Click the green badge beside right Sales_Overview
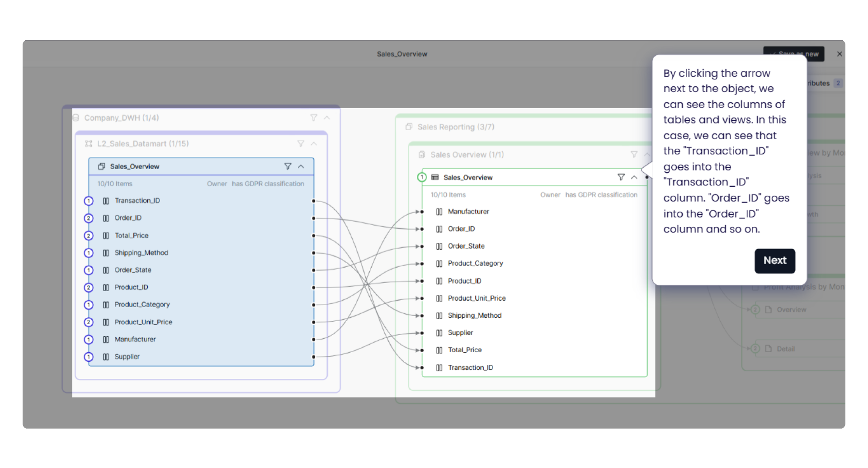 [x=422, y=177]
